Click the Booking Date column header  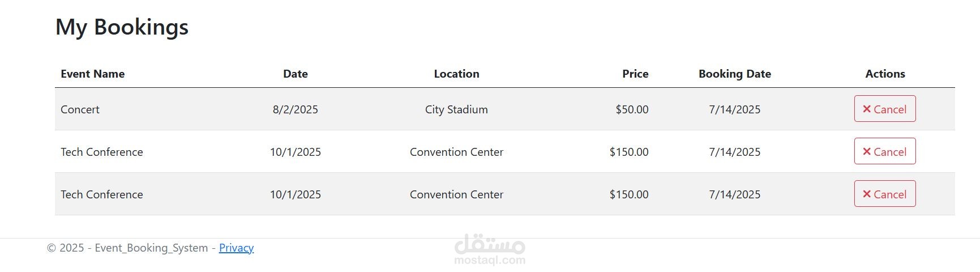(735, 74)
